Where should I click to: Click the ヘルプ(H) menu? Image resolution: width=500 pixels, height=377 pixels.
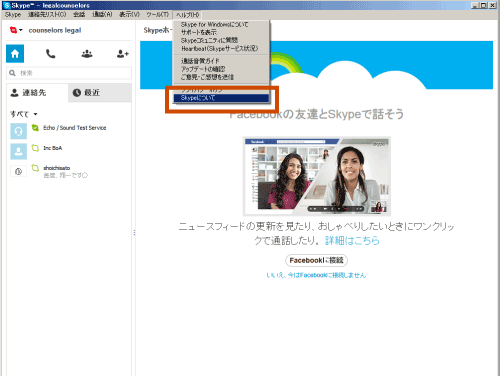coord(188,15)
